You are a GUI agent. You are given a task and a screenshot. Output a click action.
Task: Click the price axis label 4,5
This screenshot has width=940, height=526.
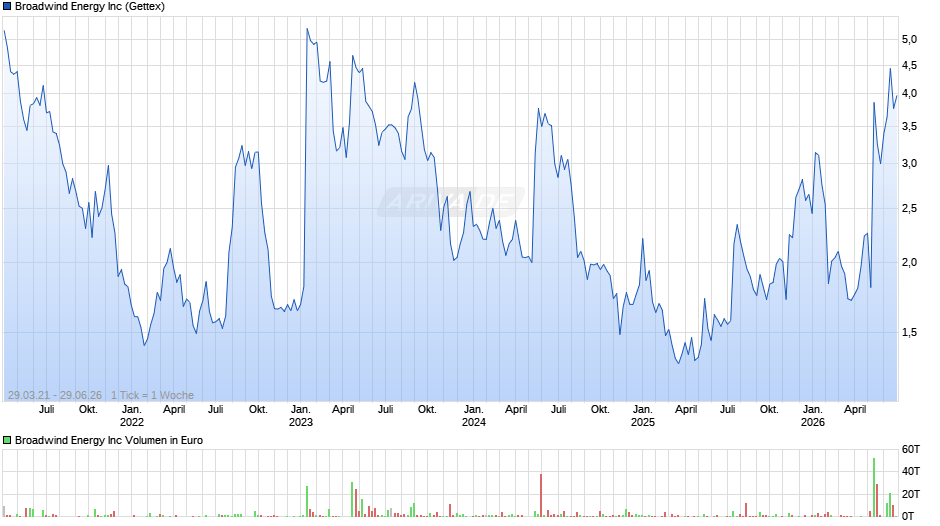[x=909, y=66]
